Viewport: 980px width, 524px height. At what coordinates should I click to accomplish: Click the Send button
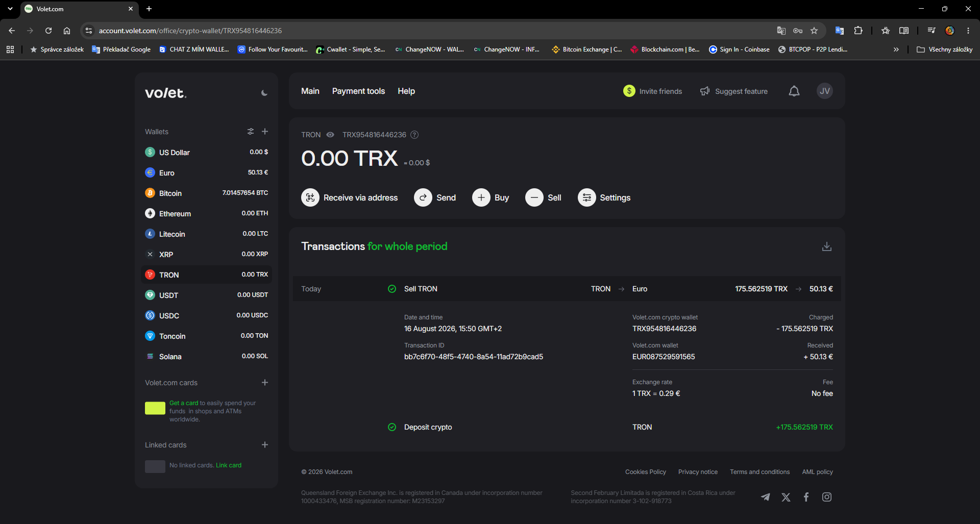tap(435, 197)
